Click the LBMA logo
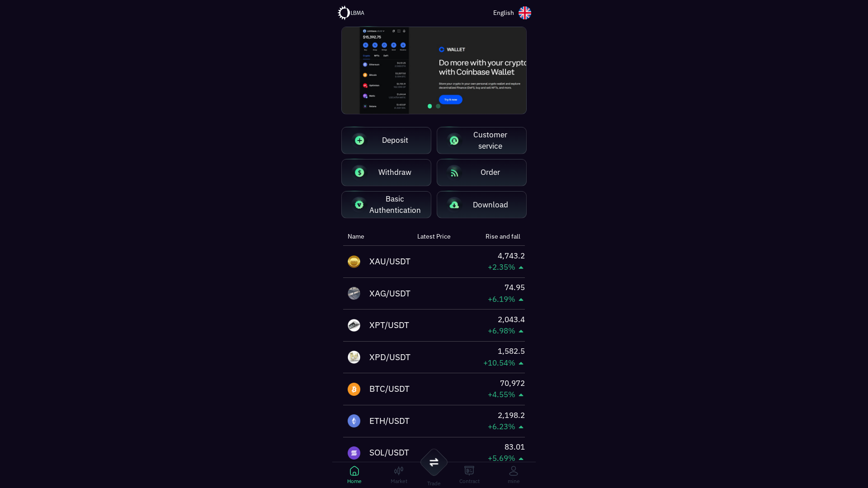This screenshot has width=868, height=488. (351, 13)
